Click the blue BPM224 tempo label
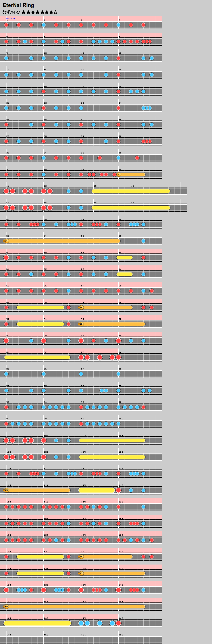212x644 pixels. click(11, 18)
